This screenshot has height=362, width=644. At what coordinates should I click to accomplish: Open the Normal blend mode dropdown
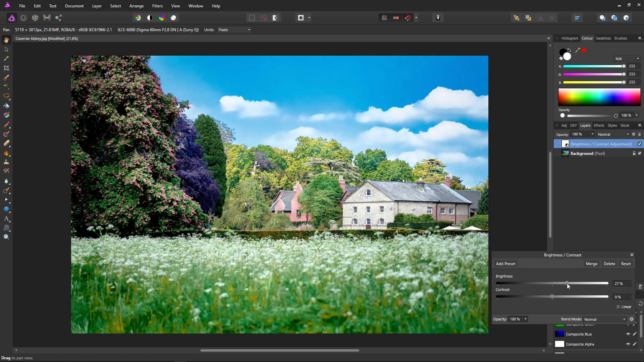(613, 134)
